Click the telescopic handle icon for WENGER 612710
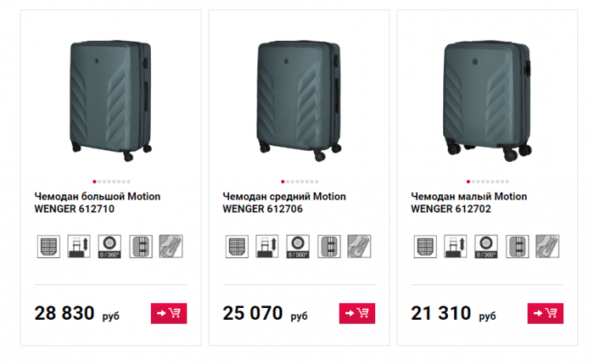Viewport: 594px width, 364px height. click(79, 246)
